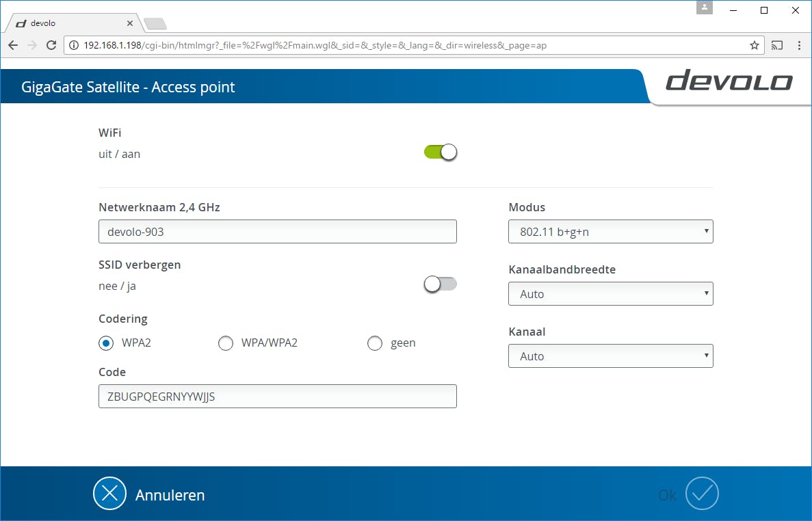Click the devolo logo

[729, 81]
